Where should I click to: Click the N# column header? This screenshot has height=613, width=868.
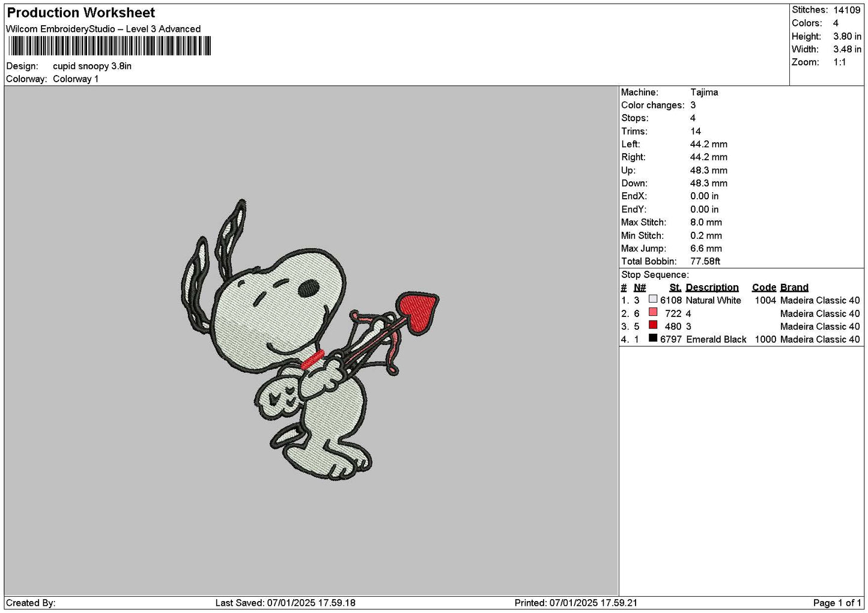click(x=640, y=288)
